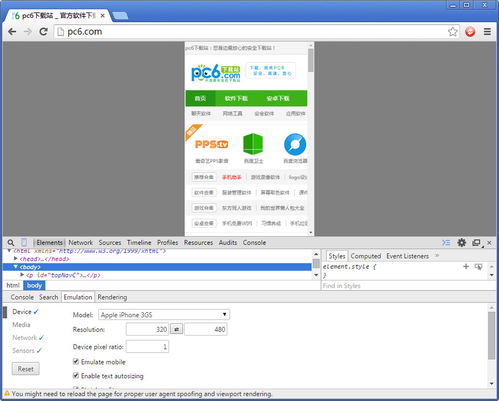
Task: Click the swap resolution dimensions button
Action: coord(177,329)
